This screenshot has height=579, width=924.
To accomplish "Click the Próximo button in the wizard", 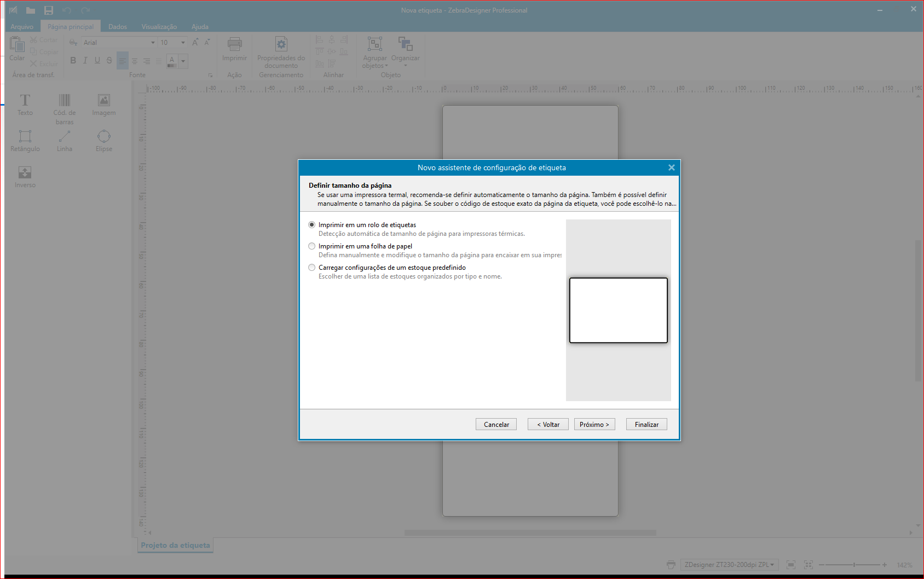I will coord(594,424).
